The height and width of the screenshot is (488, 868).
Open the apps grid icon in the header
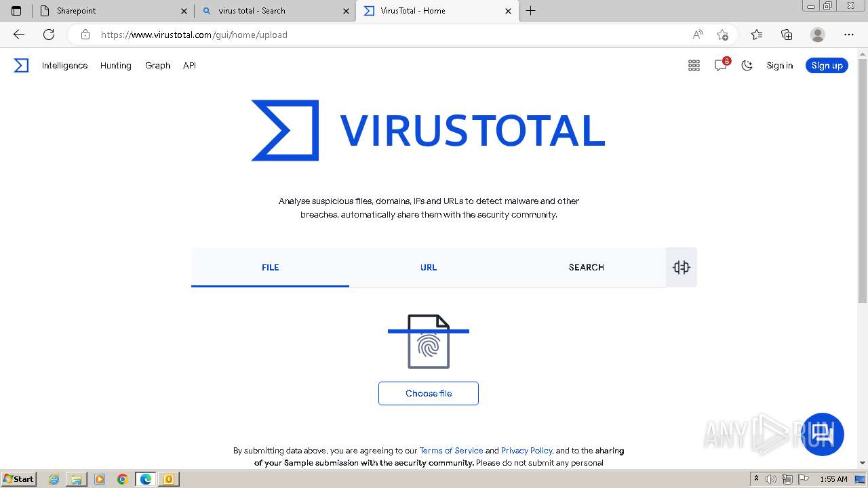[694, 65]
